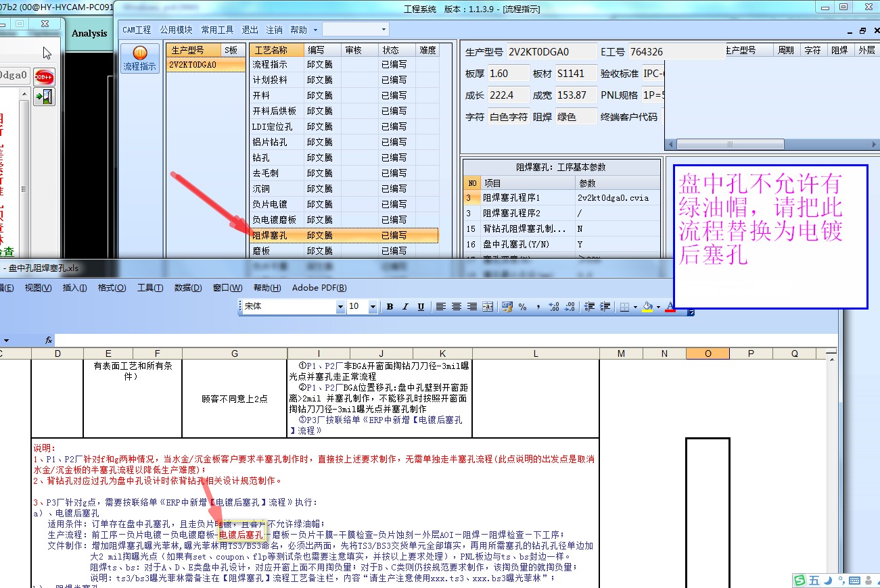Click the Borders icon in Excel toolbar
This screenshot has width=880, height=588.
(x=624, y=306)
